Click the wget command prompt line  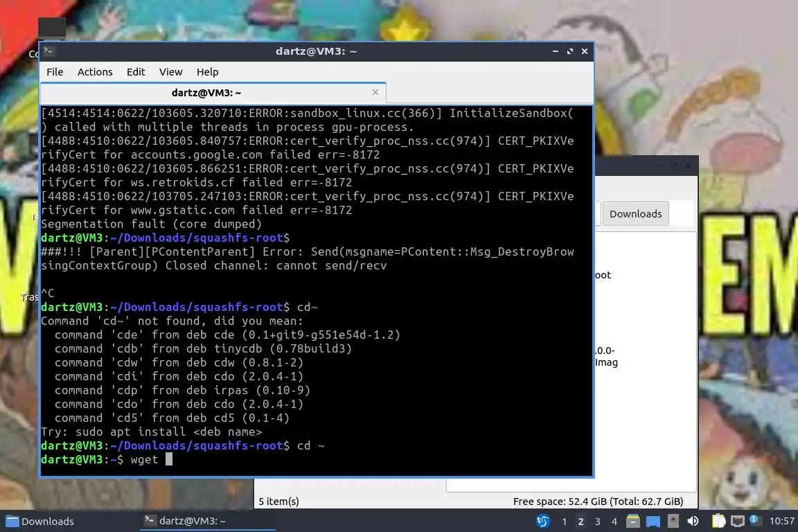(x=107, y=460)
